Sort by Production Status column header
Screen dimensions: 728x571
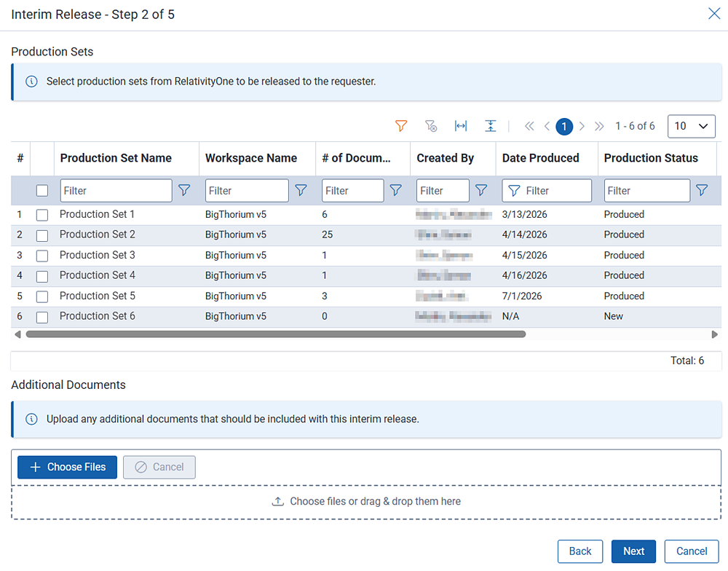click(651, 158)
